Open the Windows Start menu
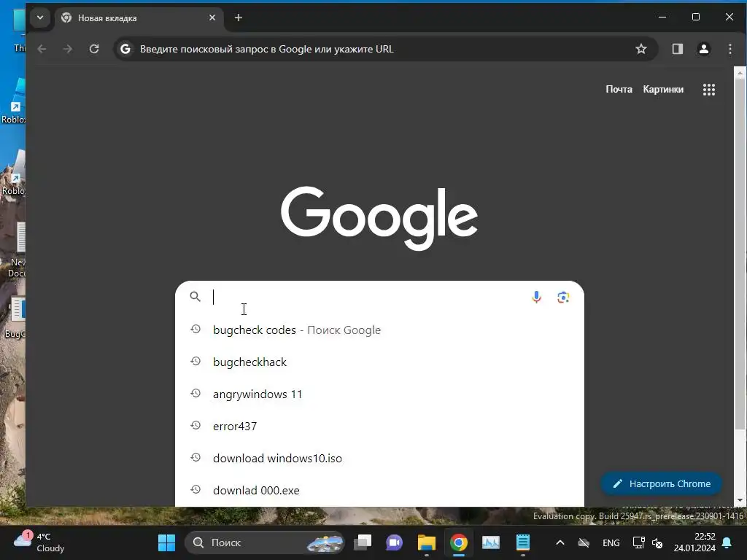The height and width of the screenshot is (560, 747). pos(166,542)
